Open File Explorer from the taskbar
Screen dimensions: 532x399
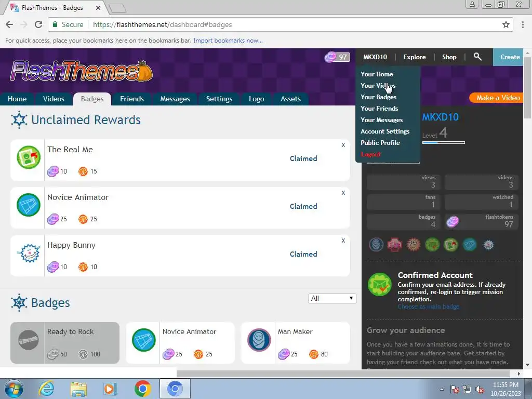tap(78, 389)
